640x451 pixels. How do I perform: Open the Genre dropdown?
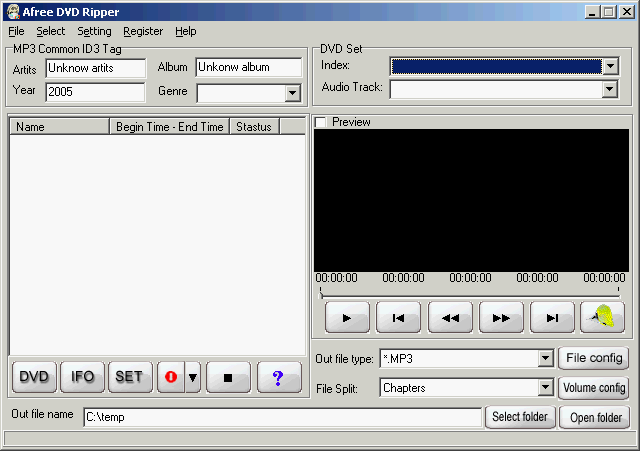click(293, 93)
